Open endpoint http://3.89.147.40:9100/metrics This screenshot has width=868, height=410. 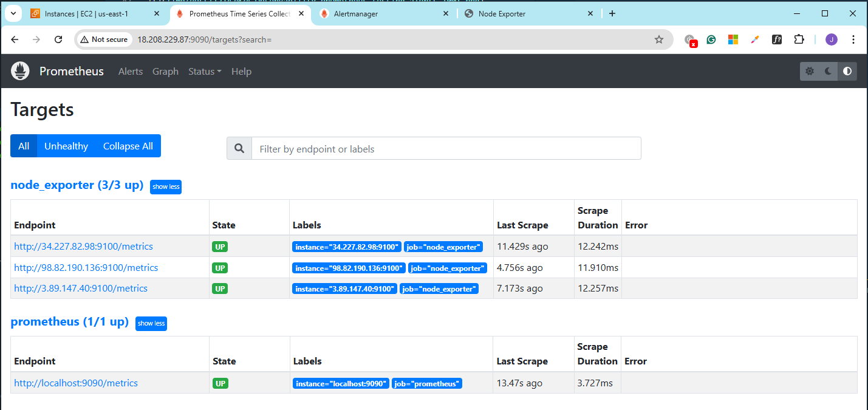pyautogui.click(x=81, y=288)
